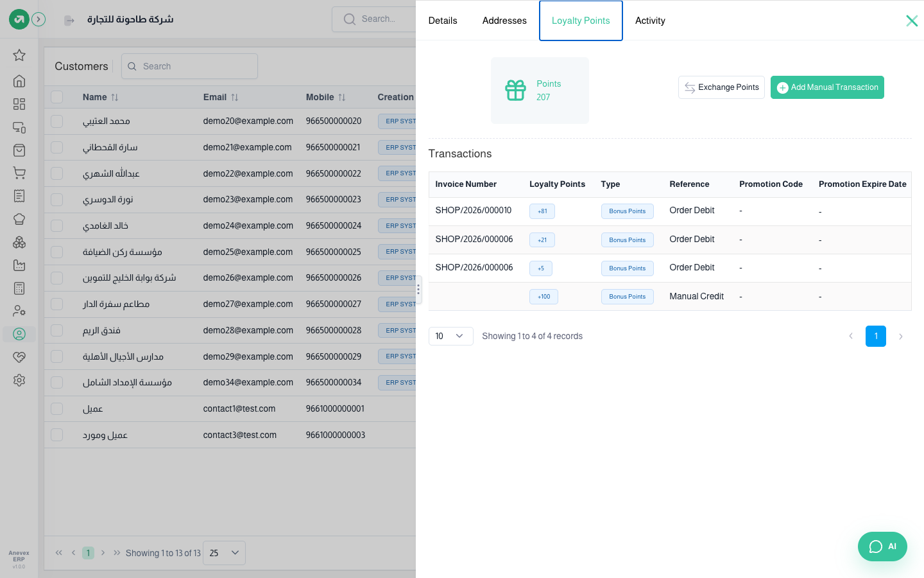Focus the top global Search box
This screenshot has width=924, height=578.
(374, 19)
